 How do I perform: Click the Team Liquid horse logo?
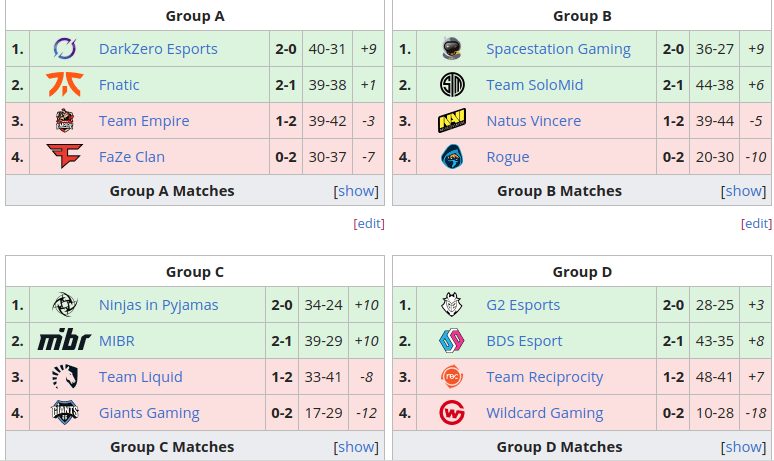pos(64,377)
